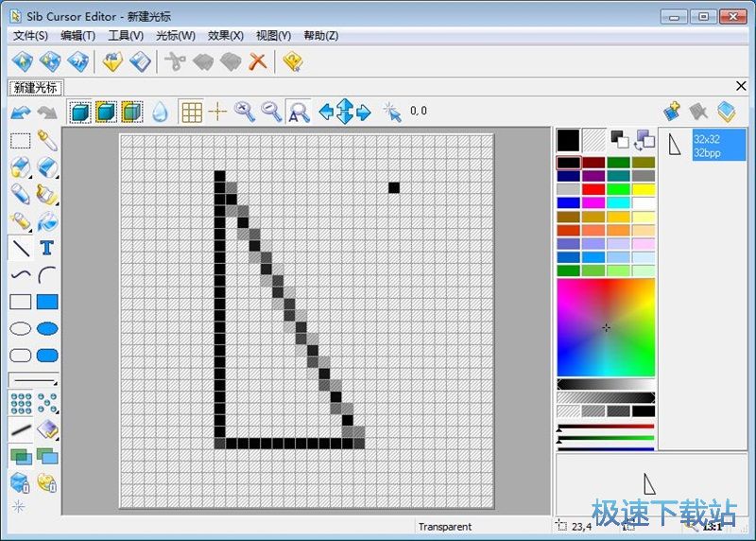Pick the filled ellipse shape tool

coord(46,329)
